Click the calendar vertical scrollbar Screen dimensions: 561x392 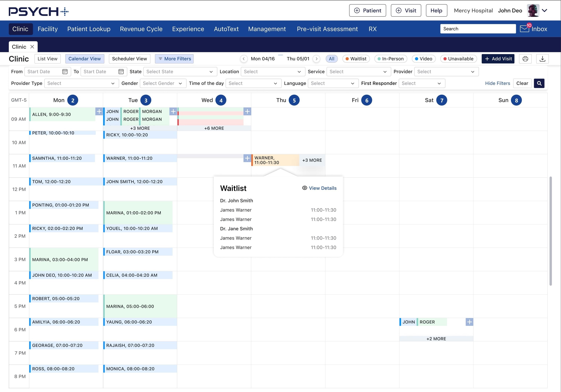[x=550, y=231]
